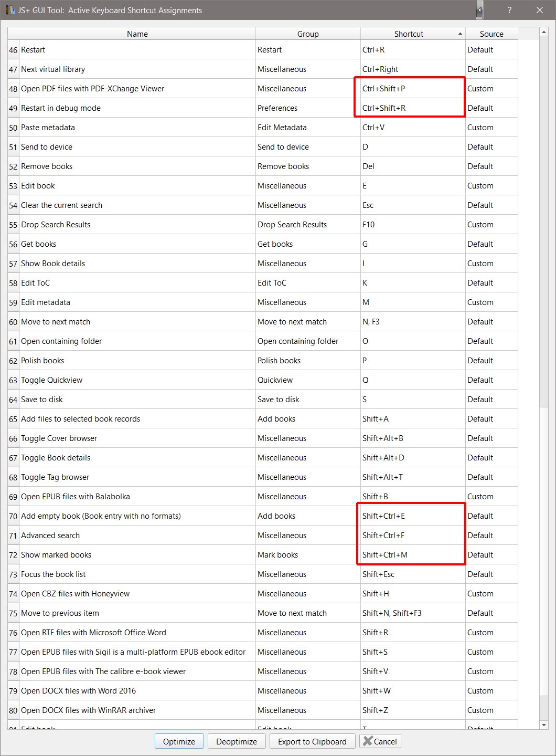
Task: Select the Shift+Ctrl+E shortcut cell
Action: click(x=413, y=516)
